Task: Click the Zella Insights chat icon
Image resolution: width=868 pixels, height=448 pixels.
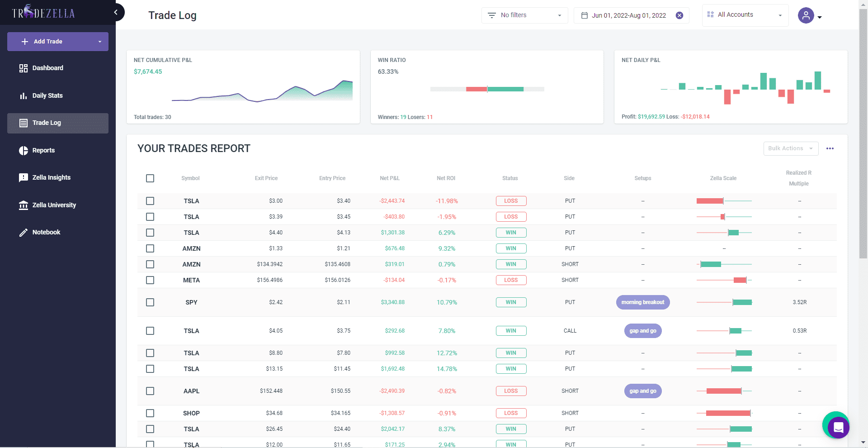Action: pyautogui.click(x=24, y=178)
